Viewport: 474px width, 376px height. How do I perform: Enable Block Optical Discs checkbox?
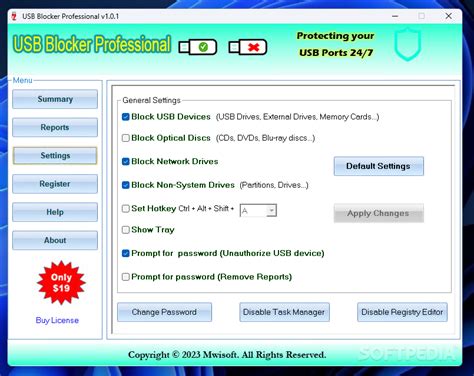(x=126, y=138)
